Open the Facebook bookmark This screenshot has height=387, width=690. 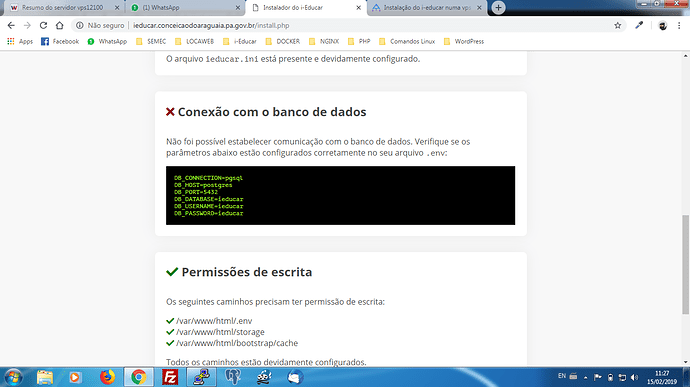(60, 41)
